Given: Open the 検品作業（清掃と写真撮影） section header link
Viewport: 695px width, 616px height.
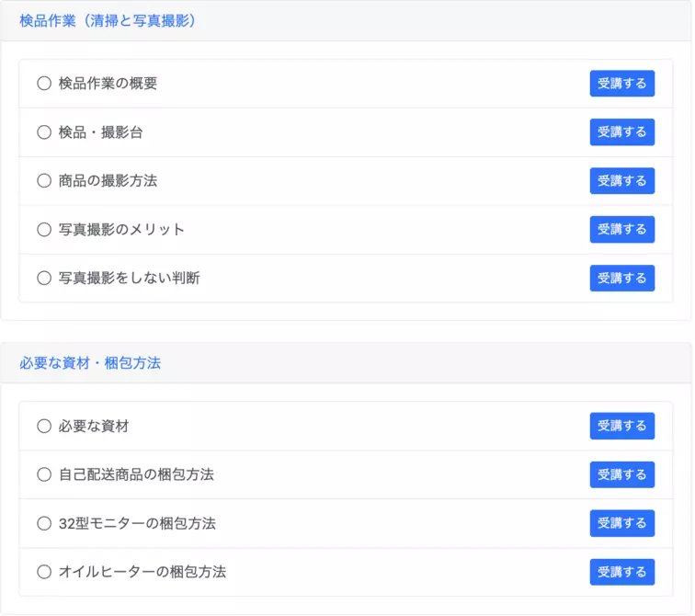Looking at the screenshot, I should 108,20.
